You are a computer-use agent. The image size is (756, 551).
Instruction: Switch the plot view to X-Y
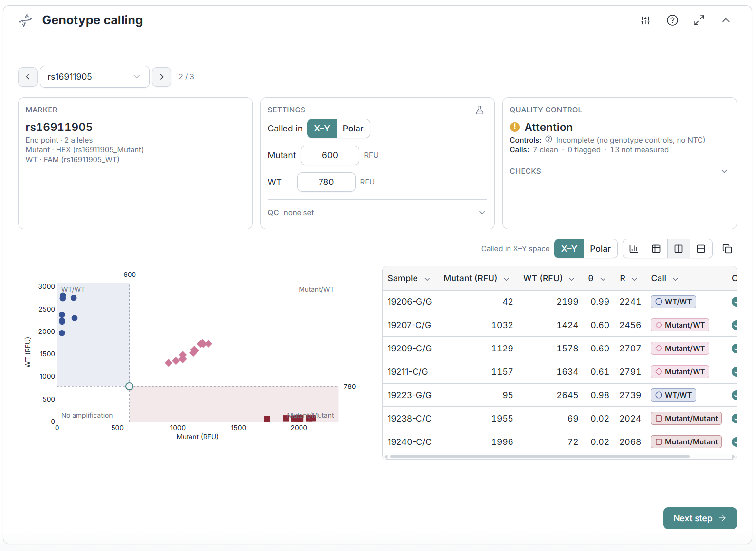click(x=569, y=249)
